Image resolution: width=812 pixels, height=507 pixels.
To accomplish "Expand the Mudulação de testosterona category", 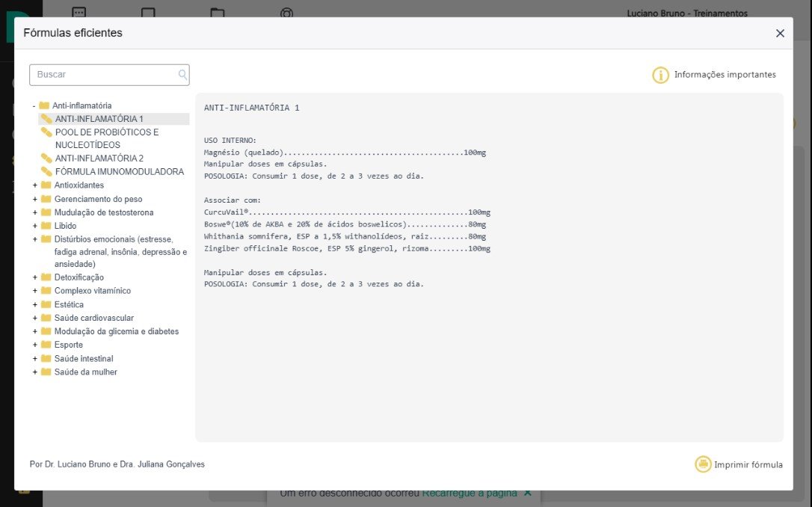I will point(34,212).
